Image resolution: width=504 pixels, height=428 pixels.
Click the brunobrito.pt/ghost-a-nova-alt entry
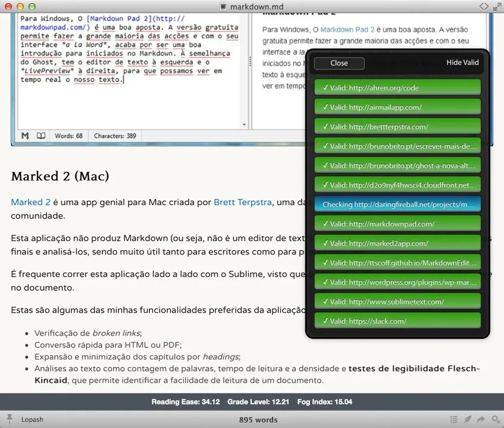coord(397,165)
